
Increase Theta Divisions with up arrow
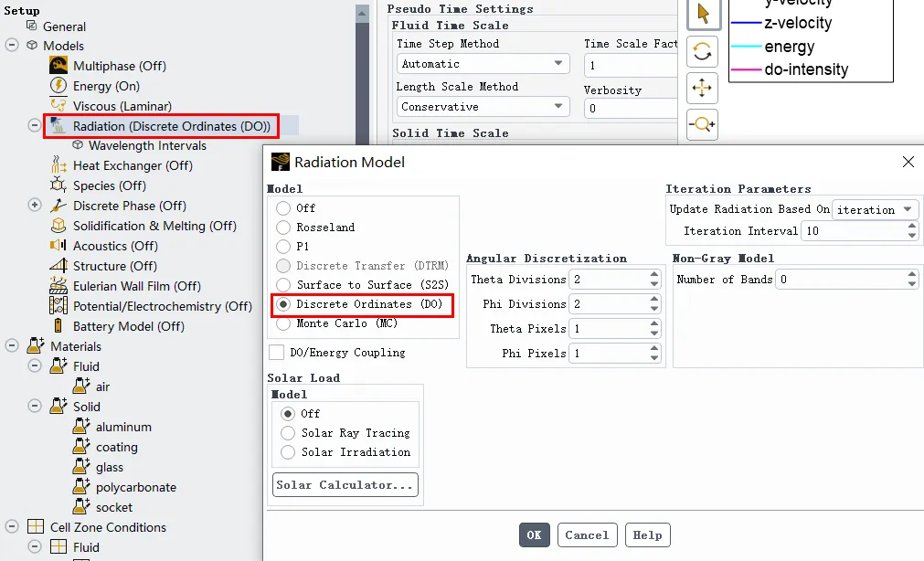(x=654, y=275)
